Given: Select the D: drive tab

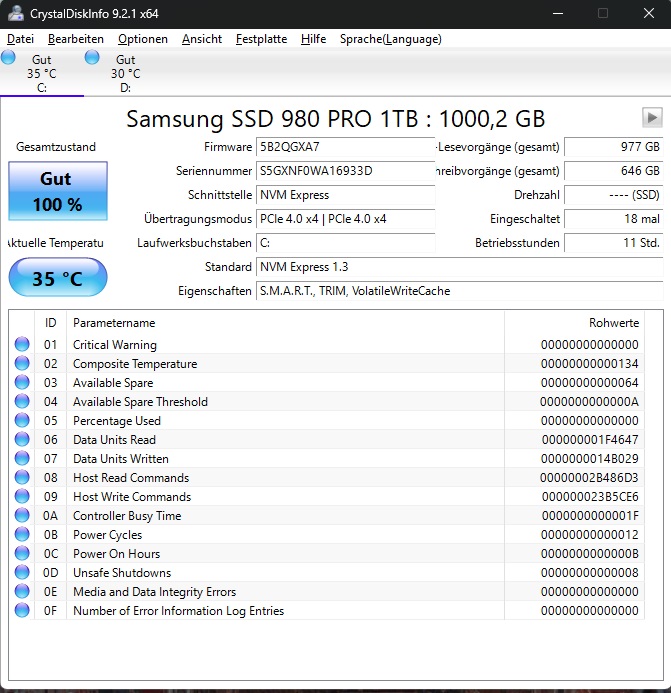Looking at the screenshot, I should point(126,73).
